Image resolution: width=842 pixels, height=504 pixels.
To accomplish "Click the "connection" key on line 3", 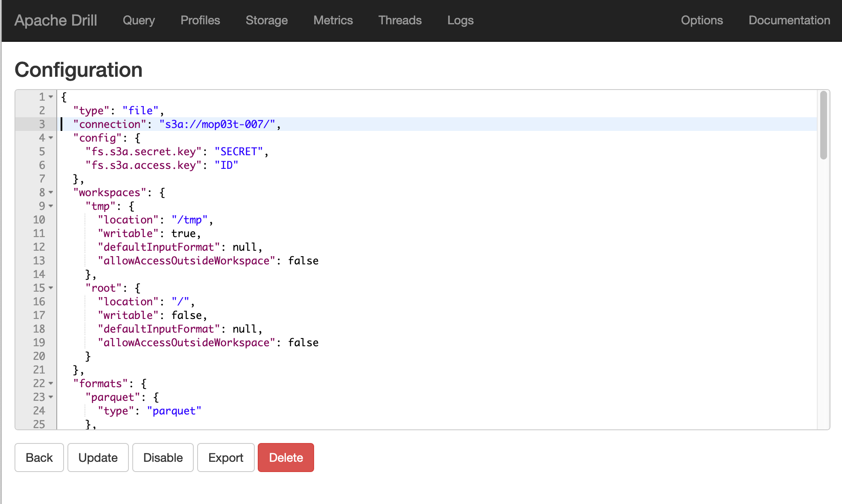I will pyautogui.click(x=110, y=124).
